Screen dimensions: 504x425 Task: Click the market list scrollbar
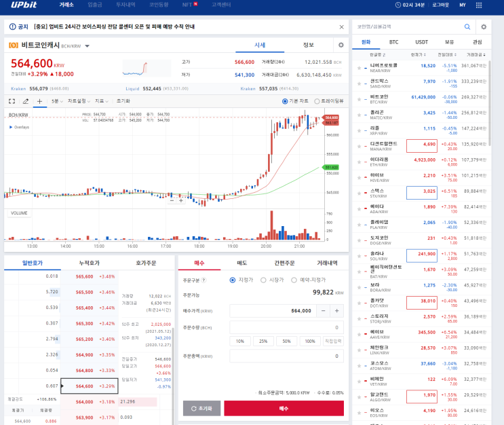pos(490,103)
